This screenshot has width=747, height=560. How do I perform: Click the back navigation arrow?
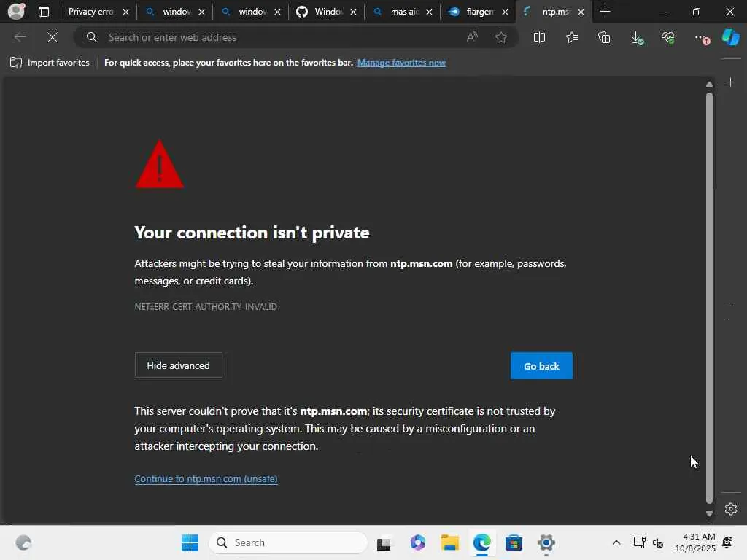pos(20,37)
